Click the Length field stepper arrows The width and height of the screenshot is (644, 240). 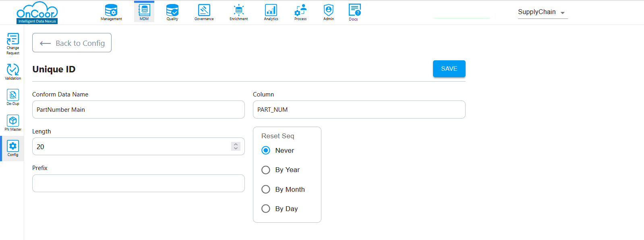click(236, 146)
